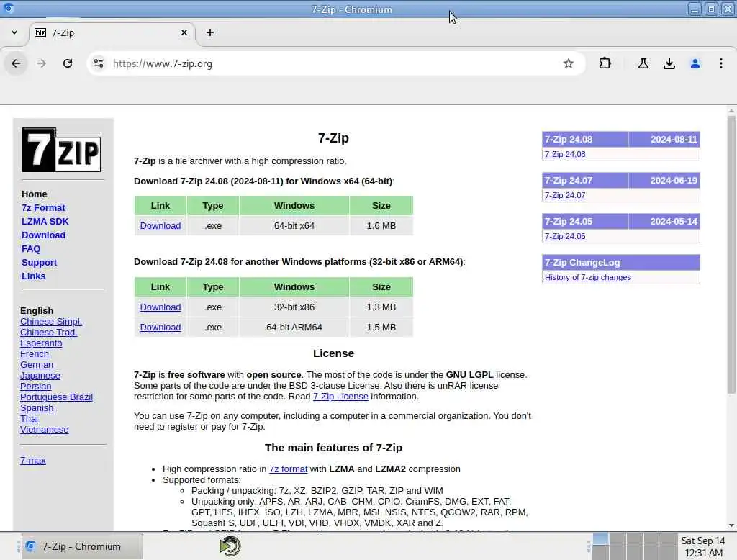Download the 32-bit x86 installer
Image resolution: width=737 pixels, height=560 pixels.
coord(160,307)
